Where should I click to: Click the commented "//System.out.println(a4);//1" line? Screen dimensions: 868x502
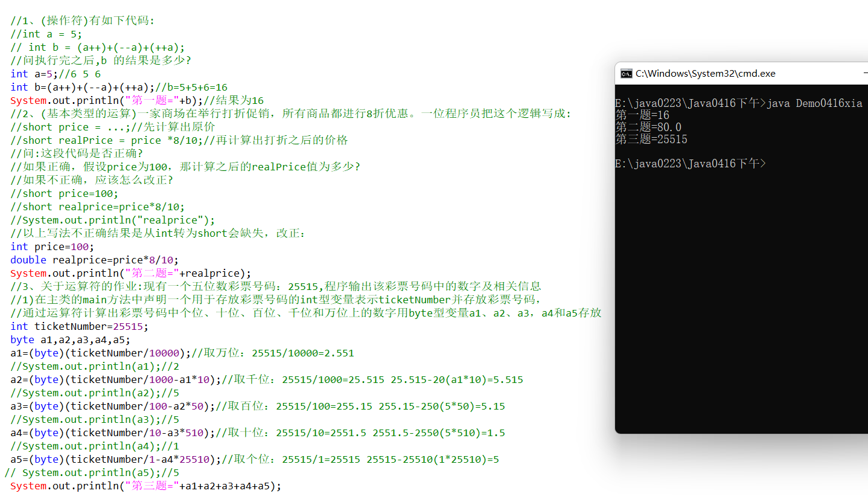pos(95,446)
